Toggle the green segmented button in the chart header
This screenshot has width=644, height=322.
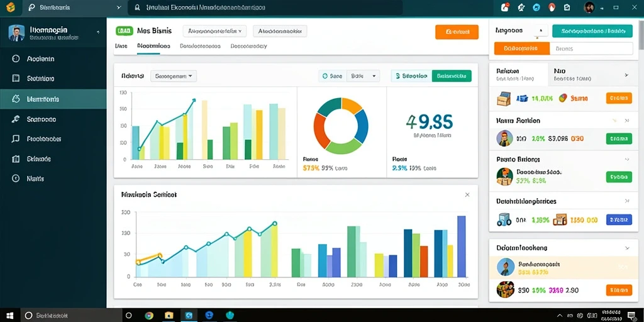[452, 76]
